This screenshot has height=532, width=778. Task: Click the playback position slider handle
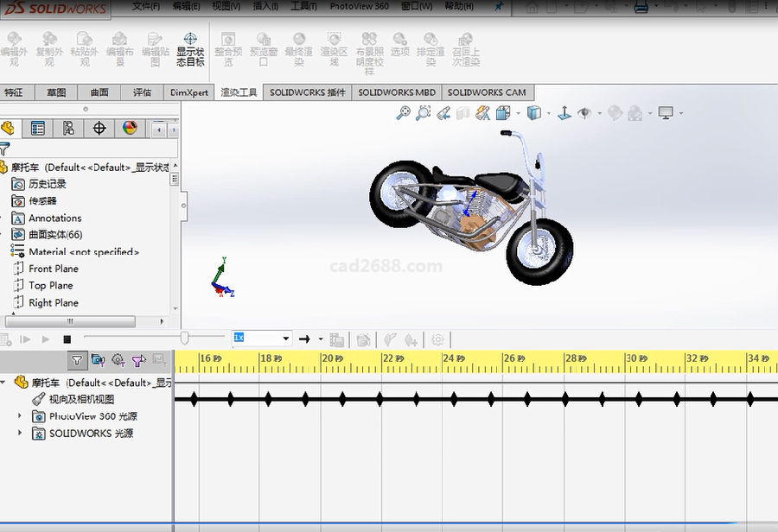coord(185,338)
